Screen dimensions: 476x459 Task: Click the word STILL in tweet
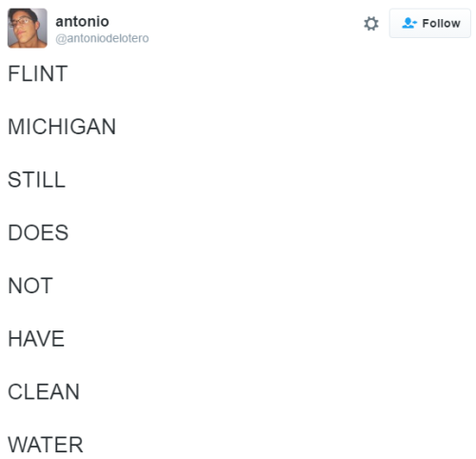click(36, 180)
